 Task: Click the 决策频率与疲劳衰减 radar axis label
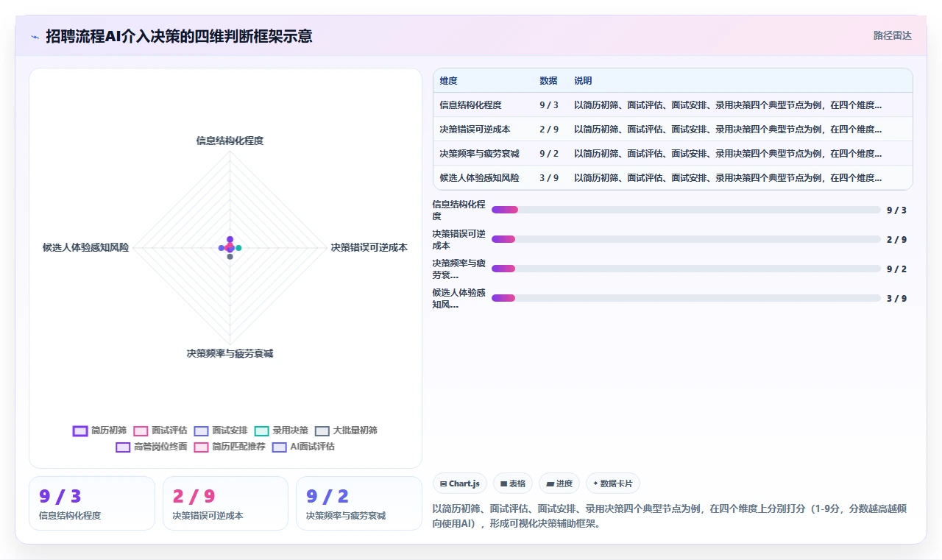pyautogui.click(x=230, y=354)
